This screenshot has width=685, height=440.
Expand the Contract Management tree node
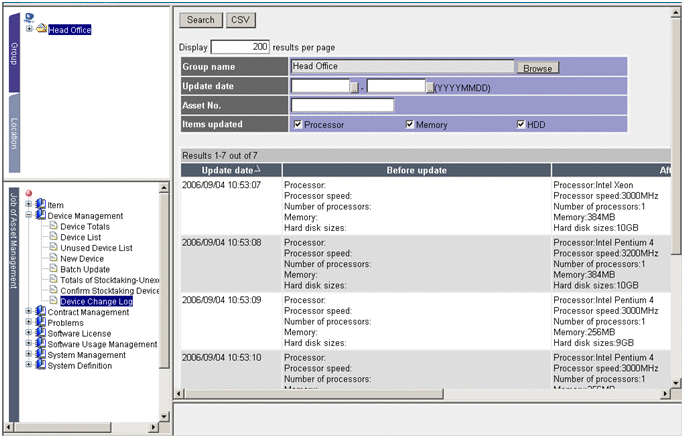[x=28, y=312]
